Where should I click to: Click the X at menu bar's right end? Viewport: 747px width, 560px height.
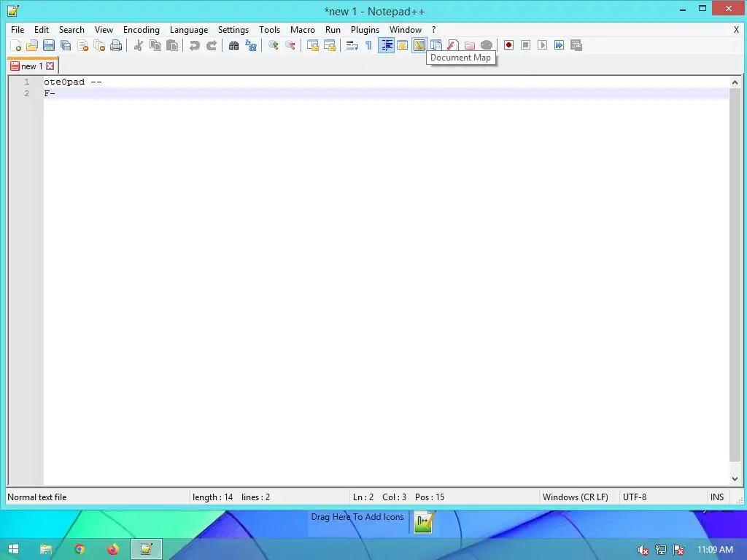coord(736,29)
